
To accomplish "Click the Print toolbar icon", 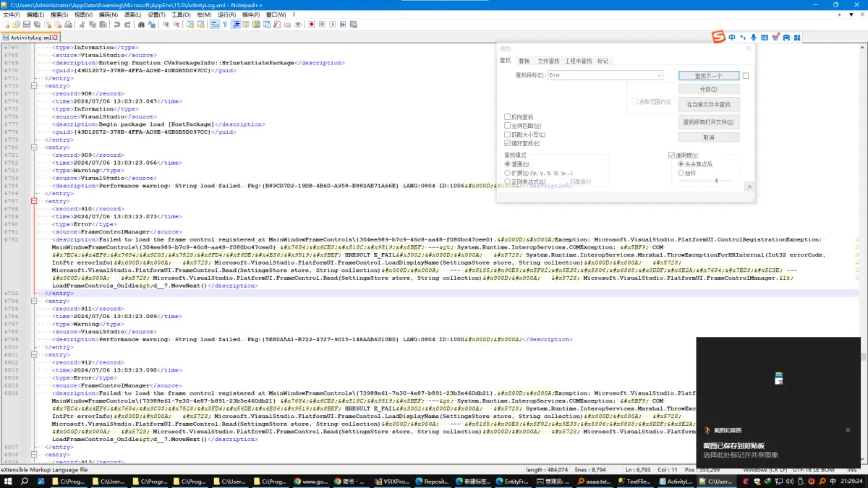I will click(x=68, y=25).
